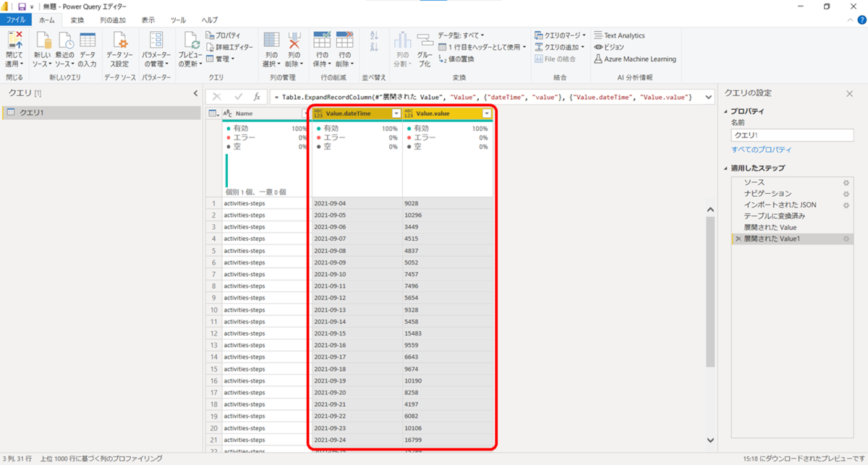Open gear settings for ナビゲーション step
The height and width of the screenshot is (465, 868).
(846, 194)
